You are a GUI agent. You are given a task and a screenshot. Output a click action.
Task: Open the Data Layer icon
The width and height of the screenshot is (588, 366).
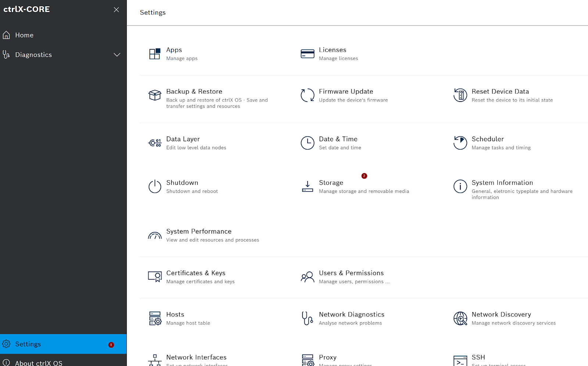(155, 143)
